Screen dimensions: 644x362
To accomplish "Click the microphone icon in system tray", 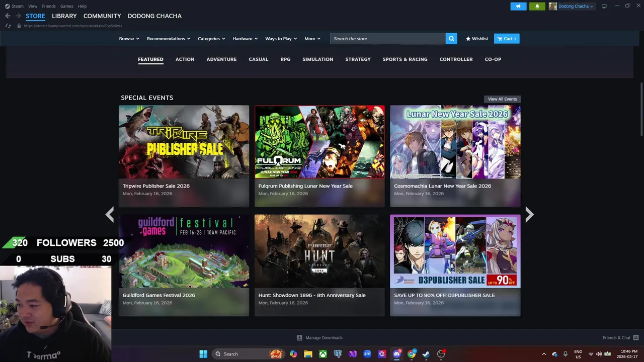I will pos(566,354).
